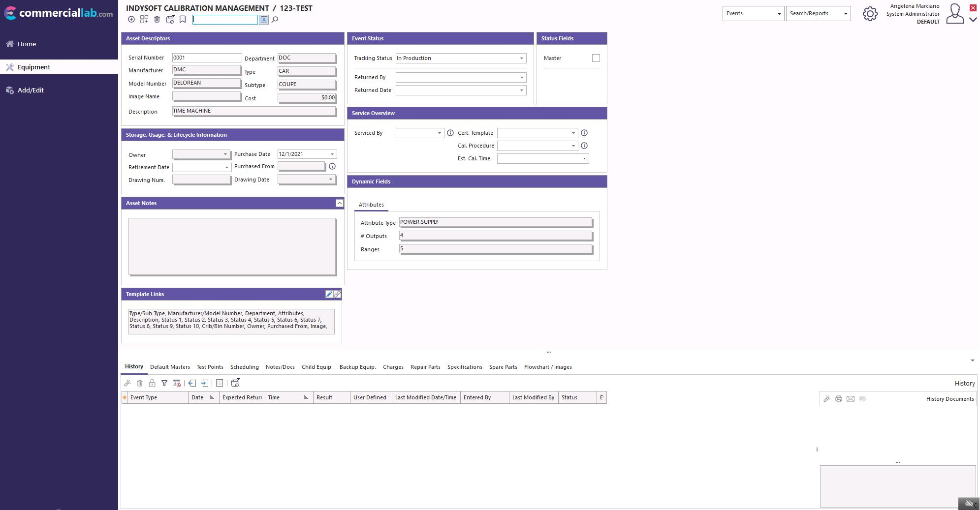Switch to the Scheduling tab
Image resolution: width=980 pixels, height=510 pixels.
coord(244,367)
